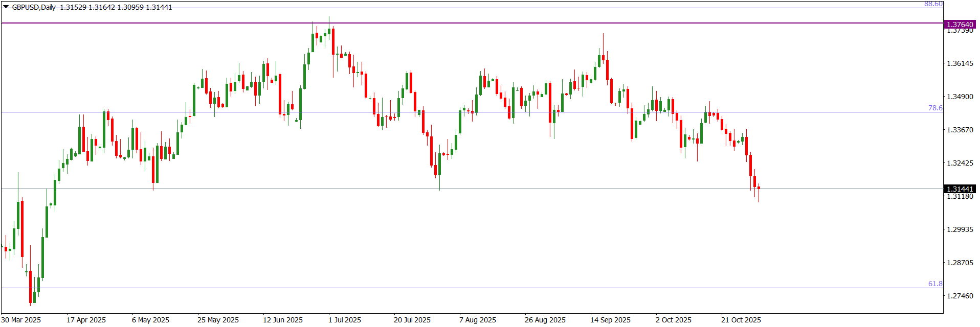The height and width of the screenshot is (327, 980).
Task: Click the 1.34900 price scale label
Action: point(960,97)
